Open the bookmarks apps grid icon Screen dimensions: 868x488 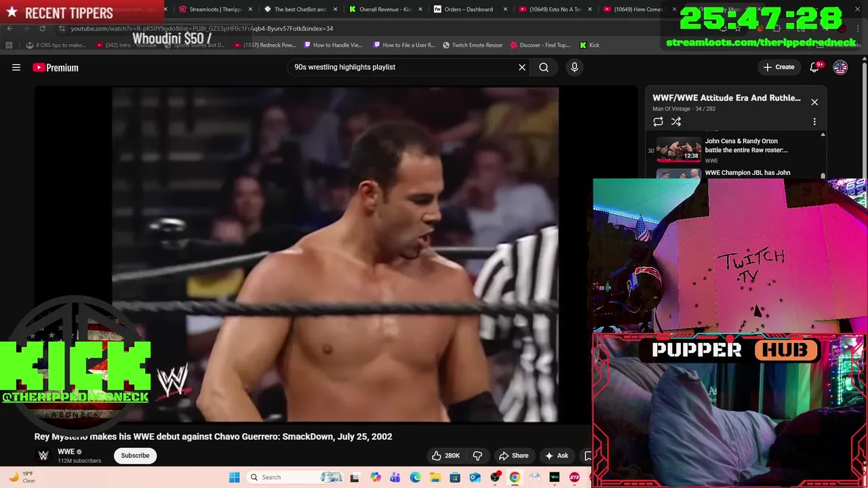[9, 45]
